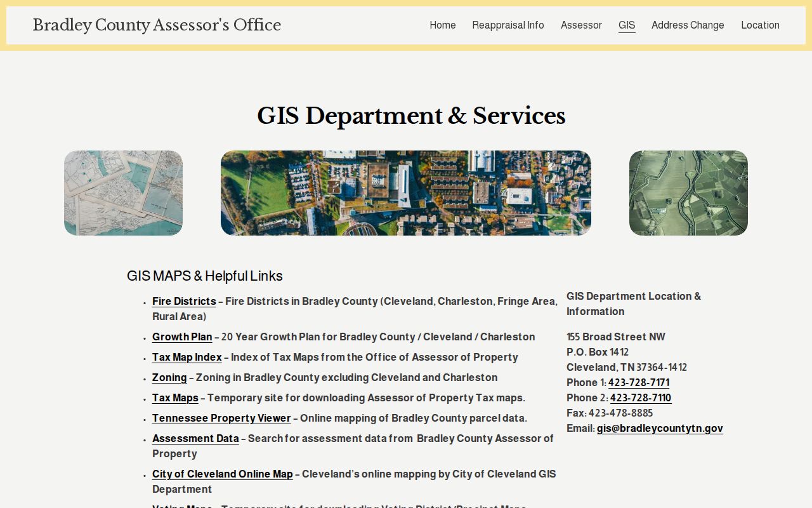The image size is (812, 508).
Task: Open the Assessment Data link
Action: 195,439
